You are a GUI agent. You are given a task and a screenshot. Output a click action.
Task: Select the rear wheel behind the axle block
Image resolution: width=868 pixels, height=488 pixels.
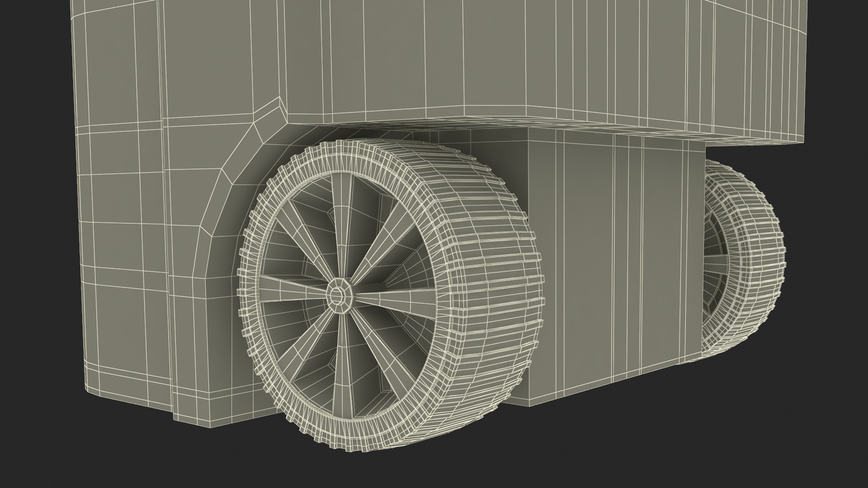coord(744,261)
